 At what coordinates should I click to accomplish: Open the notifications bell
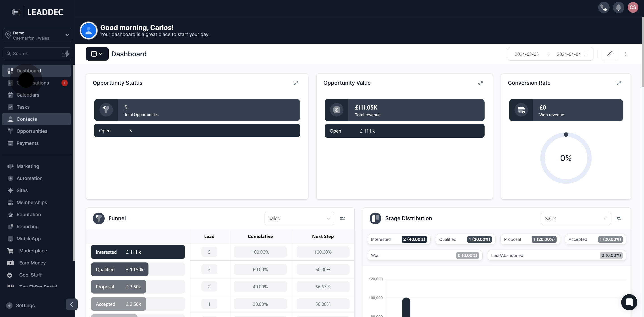point(618,8)
